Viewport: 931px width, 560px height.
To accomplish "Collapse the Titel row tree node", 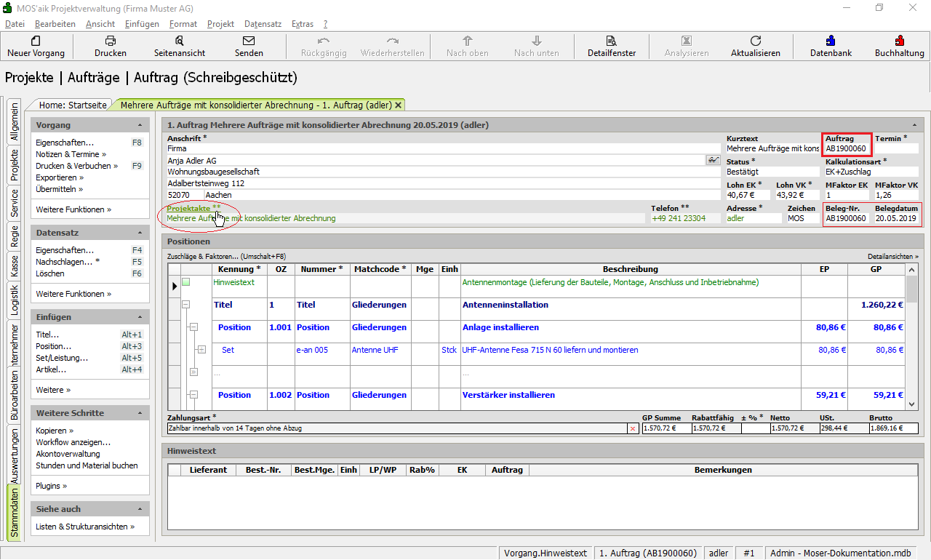I will click(185, 305).
